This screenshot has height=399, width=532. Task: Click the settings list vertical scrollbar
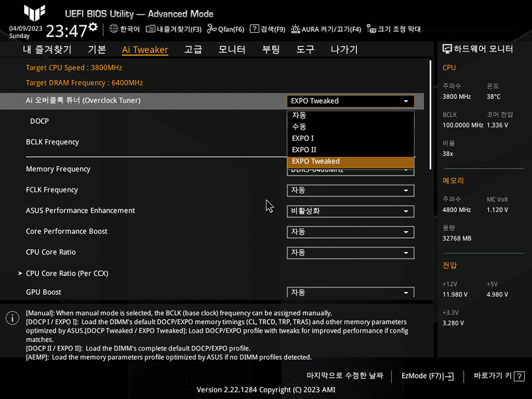coord(430,115)
